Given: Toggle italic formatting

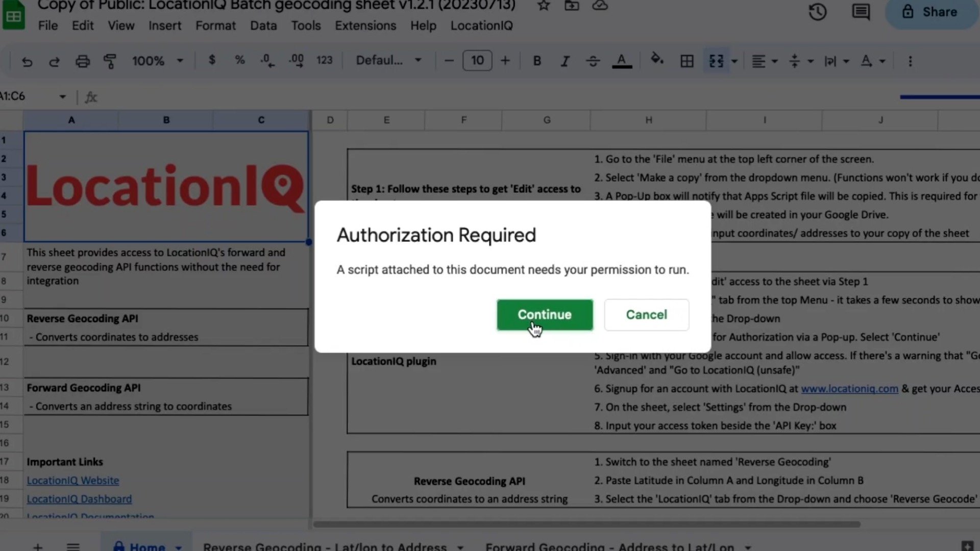Looking at the screenshot, I should pos(565,61).
